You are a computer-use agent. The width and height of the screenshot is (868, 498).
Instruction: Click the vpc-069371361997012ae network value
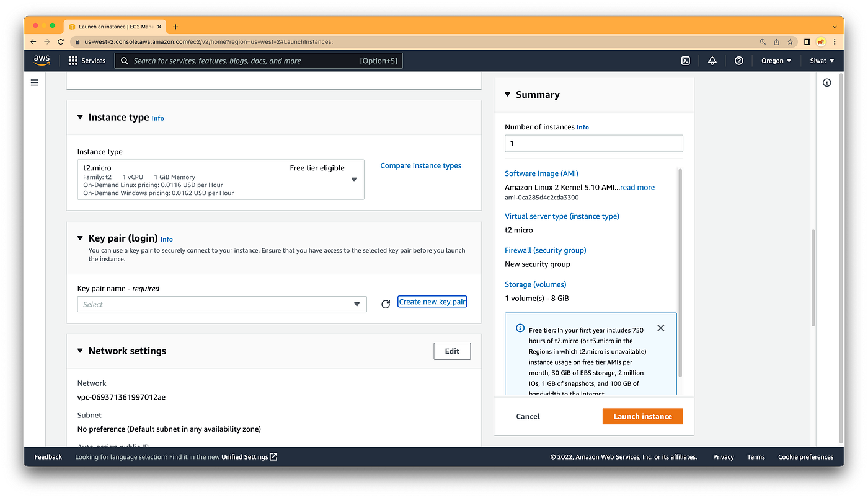[x=122, y=397]
